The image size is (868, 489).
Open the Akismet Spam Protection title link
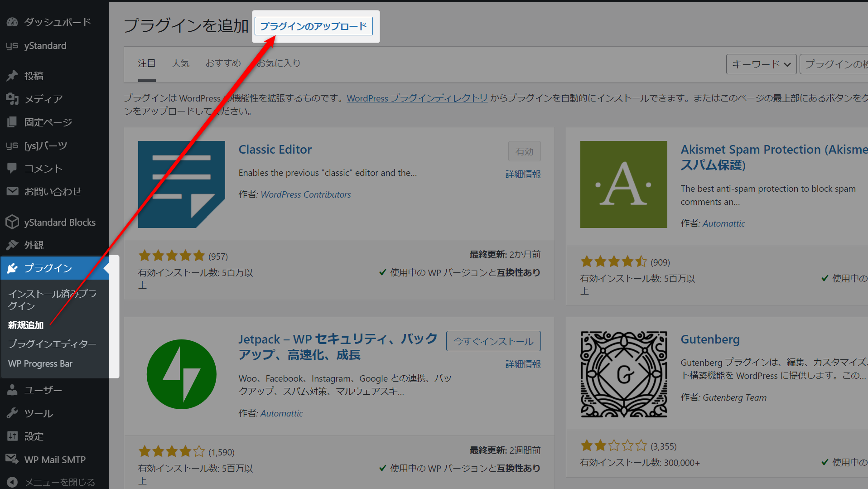(x=774, y=157)
